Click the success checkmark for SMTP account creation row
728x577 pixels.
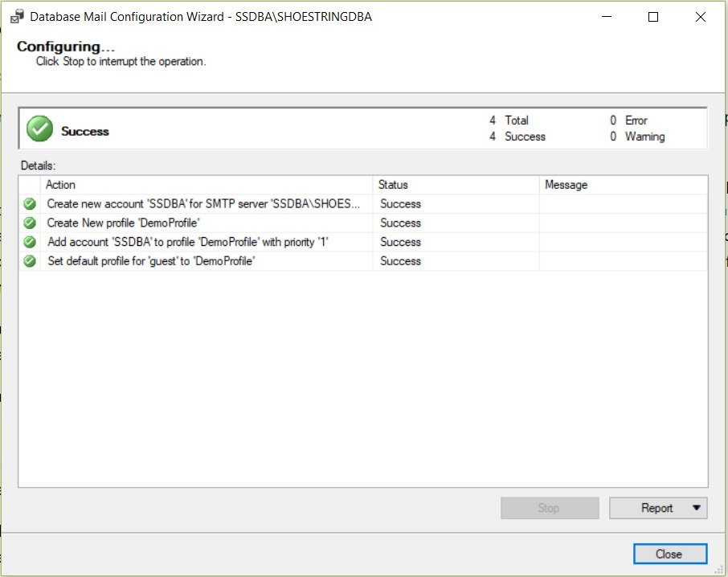click(x=29, y=204)
